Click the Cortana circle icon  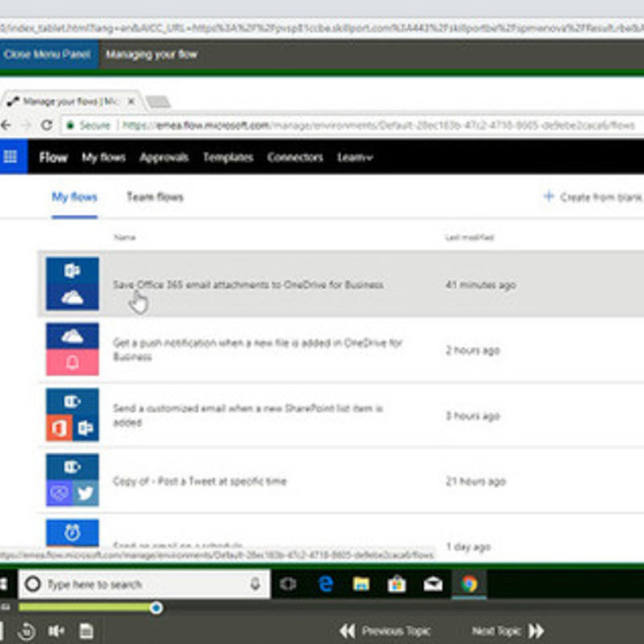click(33, 584)
